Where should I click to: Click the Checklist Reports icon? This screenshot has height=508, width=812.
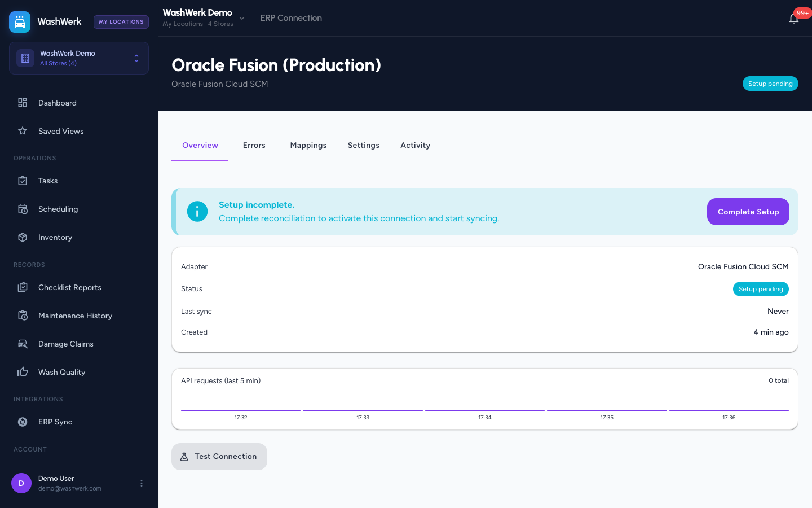(23, 287)
